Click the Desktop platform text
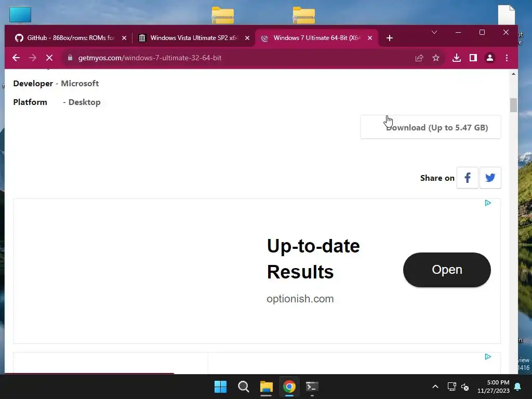The image size is (532, 399). (x=85, y=102)
